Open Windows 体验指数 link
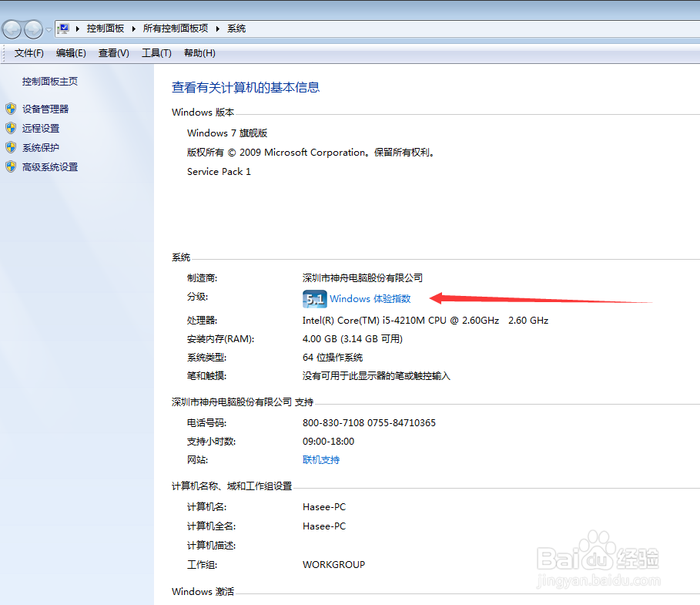The height and width of the screenshot is (605, 700). click(x=370, y=298)
